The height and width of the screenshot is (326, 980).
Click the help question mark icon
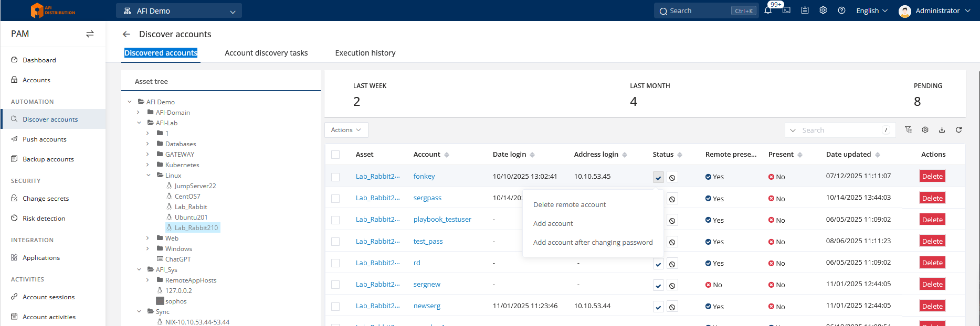[841, 10]
